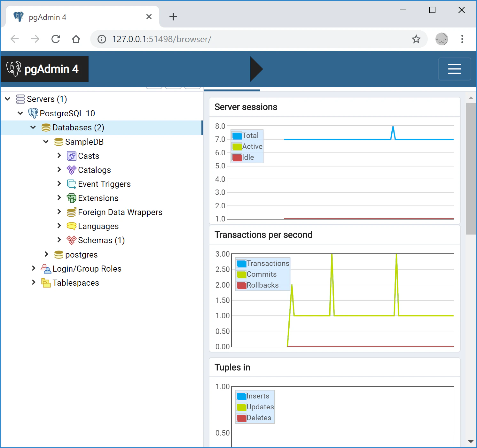Image resolution: width=477 pixels, height=448 pixels.
Task: Click the Foreign Data Wrappers icon
Action: pos(72,212)
